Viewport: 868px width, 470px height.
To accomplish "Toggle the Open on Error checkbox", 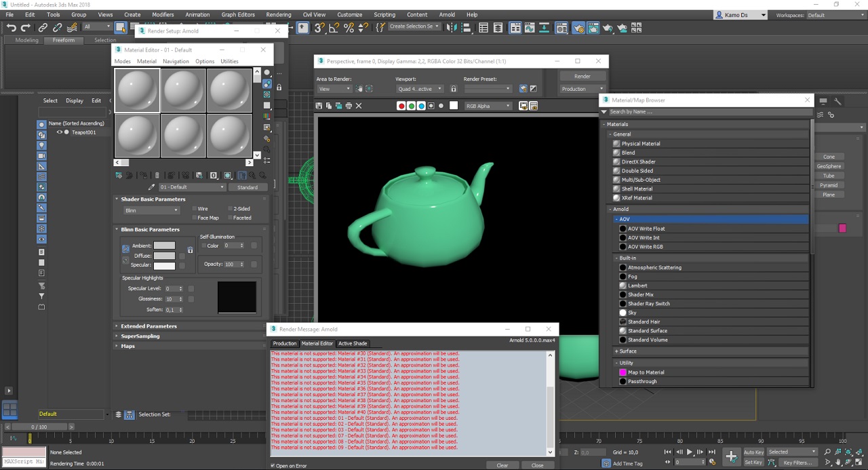I will click(273, 466).
